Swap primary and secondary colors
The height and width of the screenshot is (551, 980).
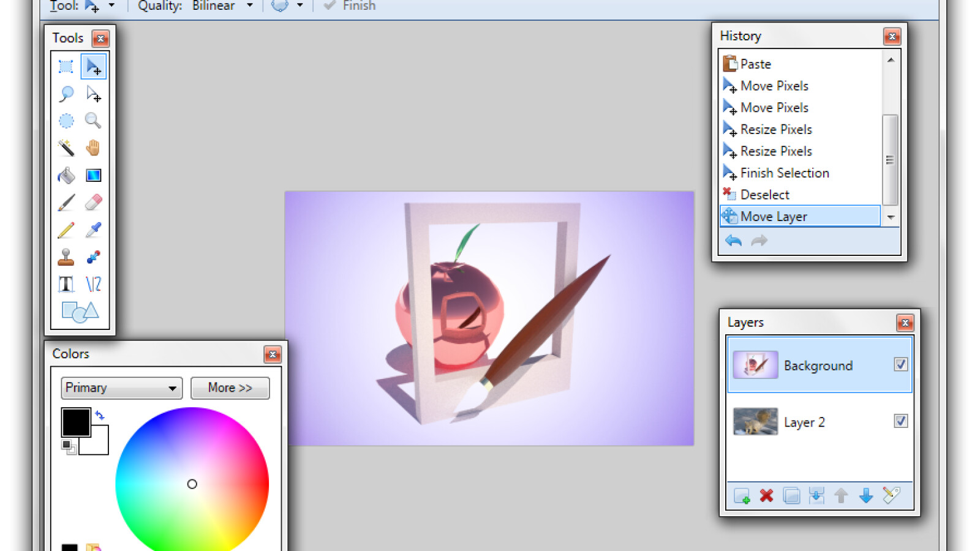100,415
